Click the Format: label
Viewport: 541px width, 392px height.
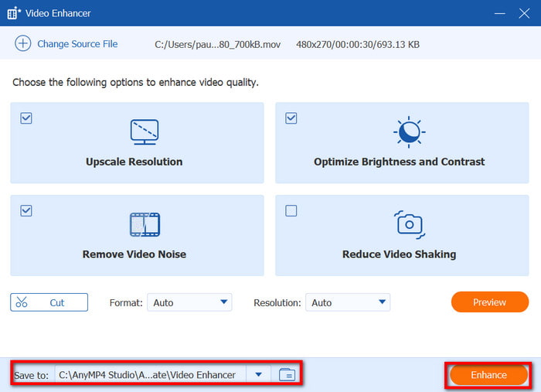coord(126,302)
